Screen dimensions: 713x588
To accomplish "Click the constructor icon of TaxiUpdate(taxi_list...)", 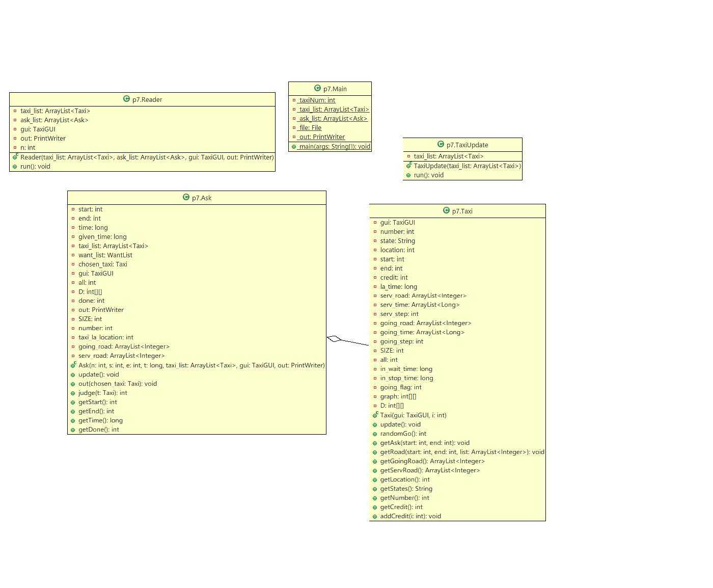I will tap(408, 165).
